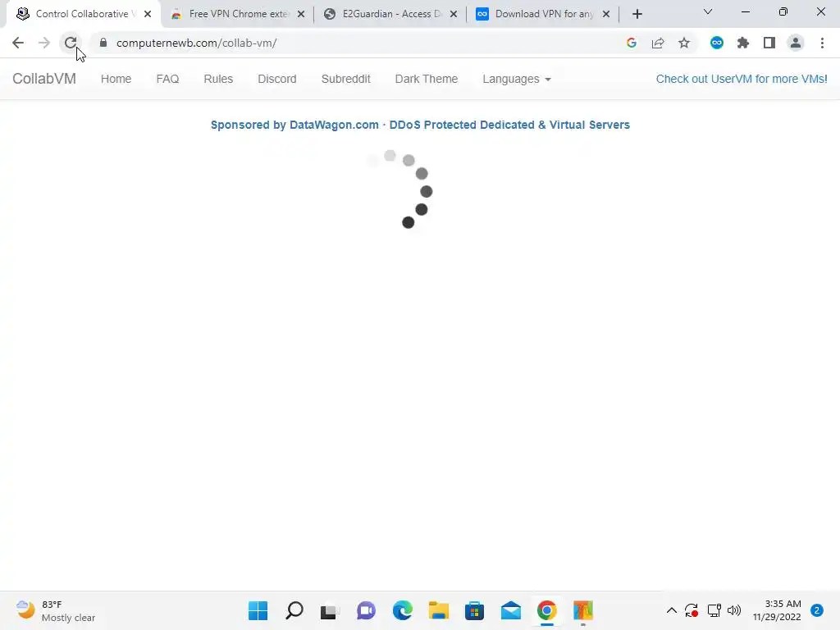Open the DataWagon sponsor link
The width and height of the screenshot is (840, 630).
(420, 125)
